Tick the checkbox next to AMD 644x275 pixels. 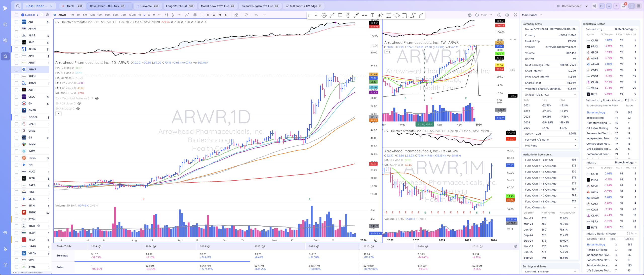point(17,42)
